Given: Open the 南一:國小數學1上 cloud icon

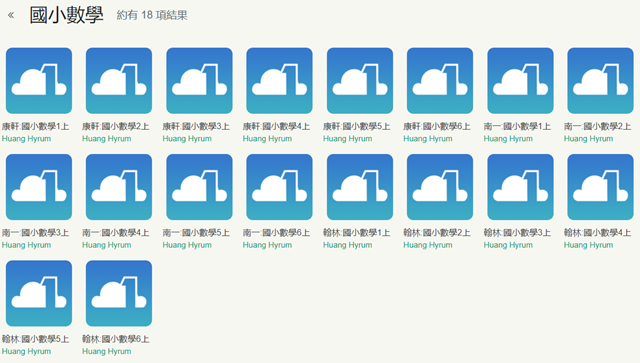Looking at the screenshot, I should click(x=520, y=80).
